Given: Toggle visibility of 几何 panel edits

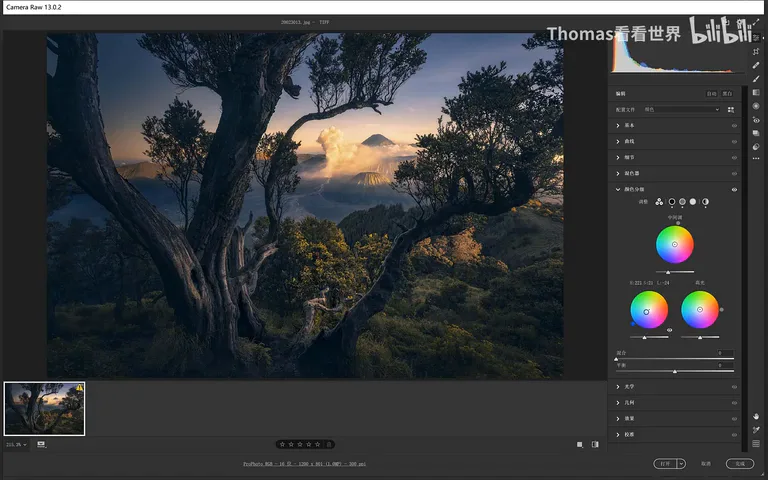Looking at the screenshot, I should (734, 403).
